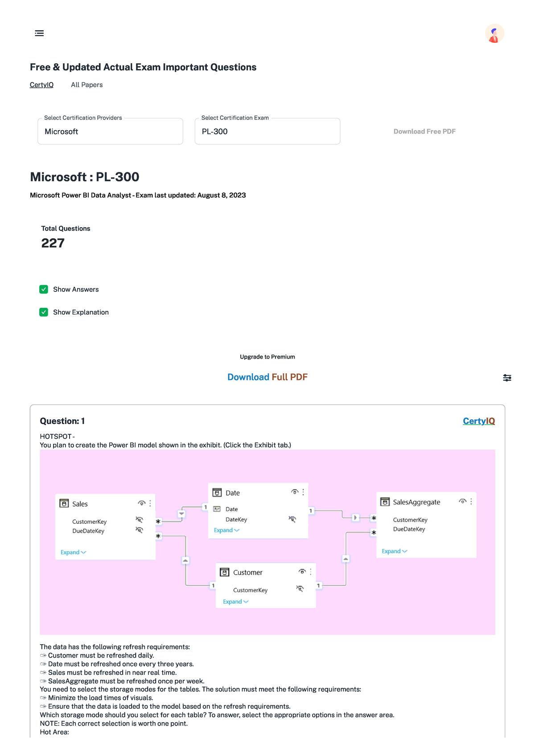Click the user avatar icon at top right
This screenshot has width=535, height=756.
(x=495, y=33)
